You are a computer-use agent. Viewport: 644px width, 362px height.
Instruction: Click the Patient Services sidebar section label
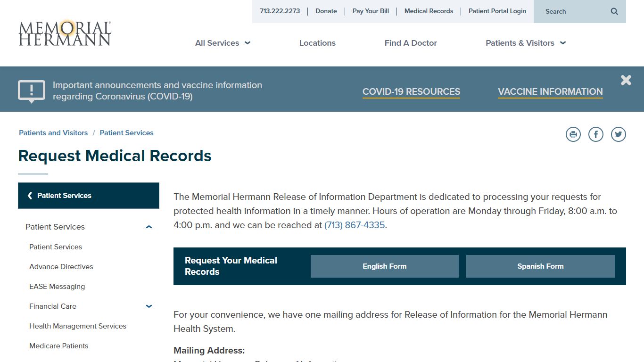click(55, 227)
